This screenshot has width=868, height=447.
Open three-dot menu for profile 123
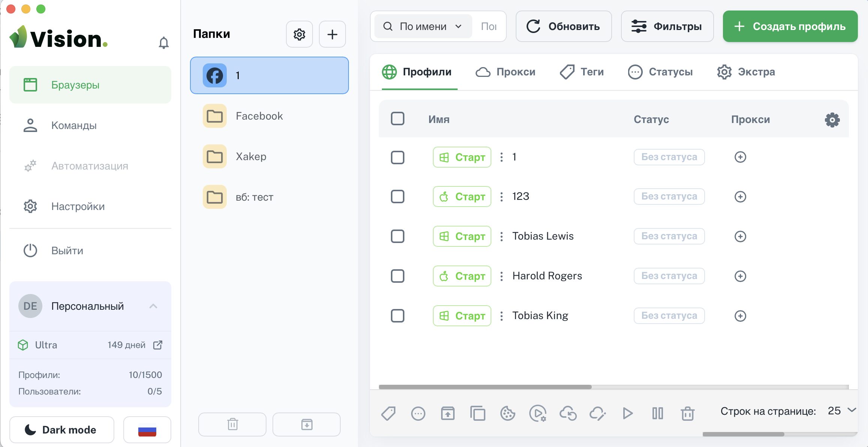click(501, 196)
